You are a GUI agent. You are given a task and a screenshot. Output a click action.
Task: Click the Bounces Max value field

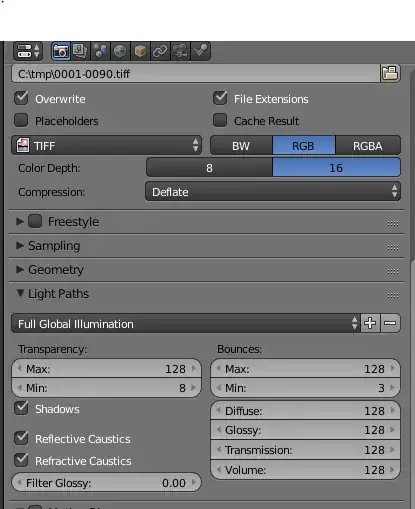tap(305, 369)
